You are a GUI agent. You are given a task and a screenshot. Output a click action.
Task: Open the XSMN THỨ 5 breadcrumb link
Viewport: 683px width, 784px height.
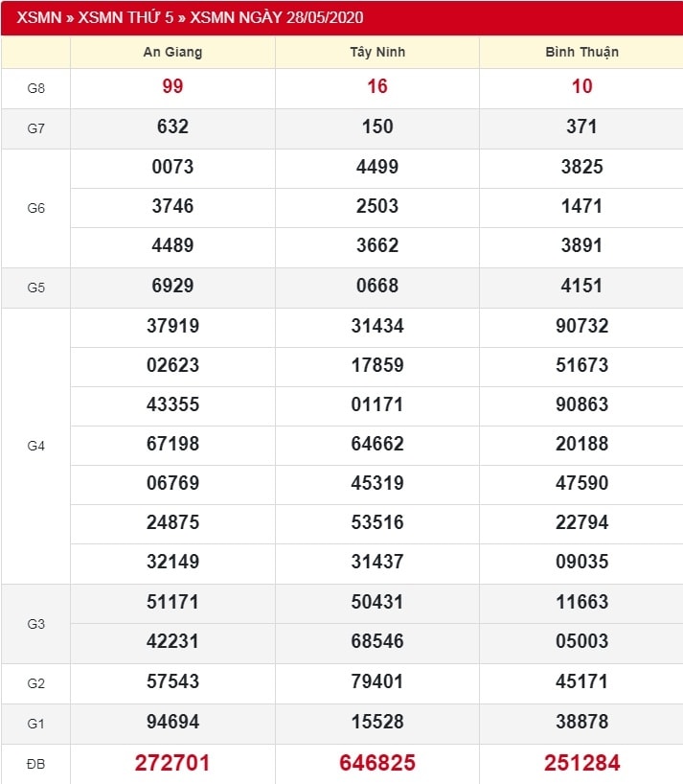click(x=128, y=17)
